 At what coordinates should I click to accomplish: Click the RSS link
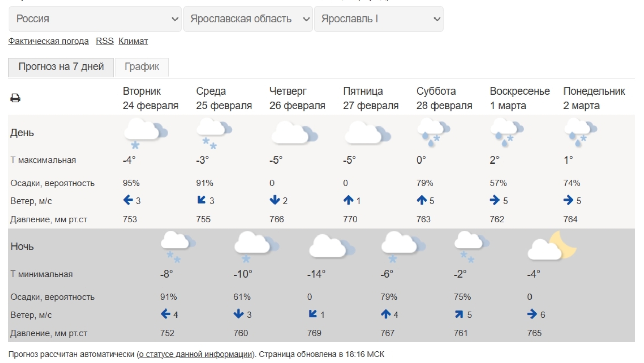(104, 41)
